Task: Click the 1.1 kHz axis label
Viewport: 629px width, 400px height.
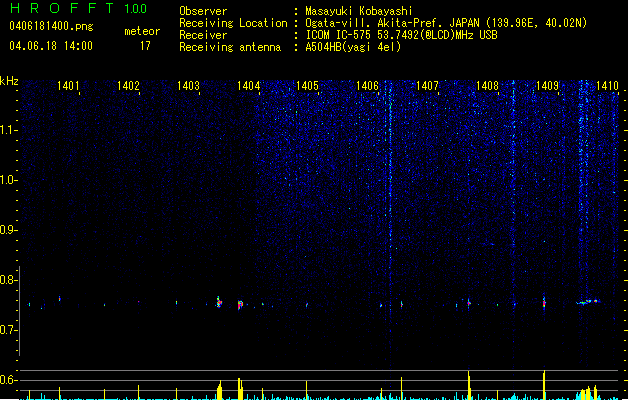Action: click(x=8, y=130)
